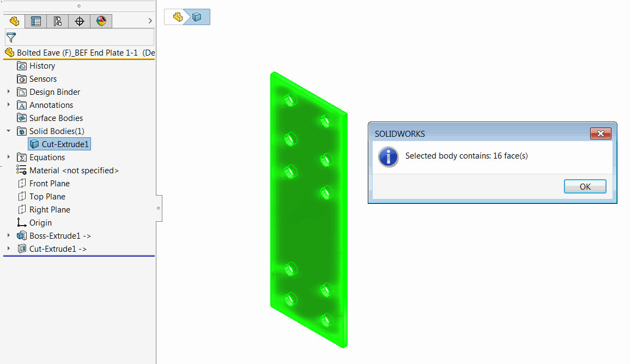This screenshot has width=631, height=364.
Task: Click the Equations sigma icon
Action: 22,157
